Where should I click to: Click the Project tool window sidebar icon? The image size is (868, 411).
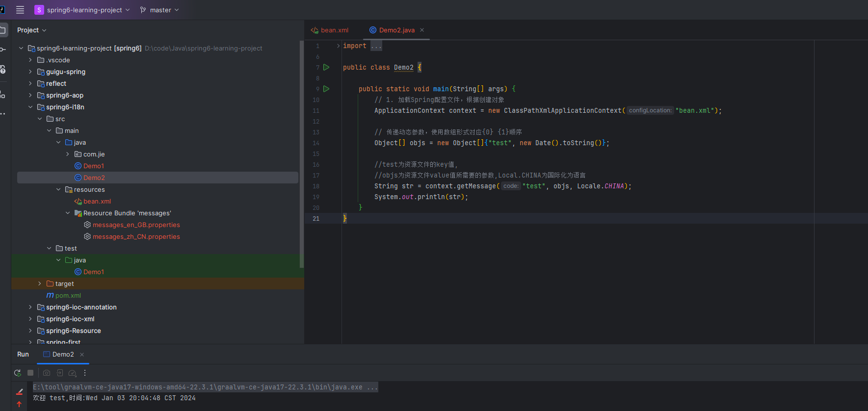pyautogui.click(x=3, y=30)
